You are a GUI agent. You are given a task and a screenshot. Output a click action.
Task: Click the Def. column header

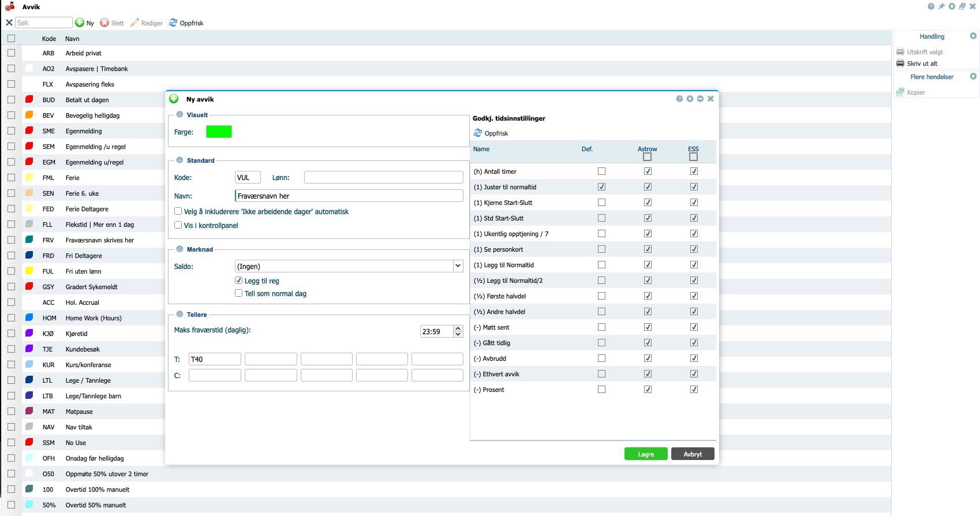(x=587, y=149)
